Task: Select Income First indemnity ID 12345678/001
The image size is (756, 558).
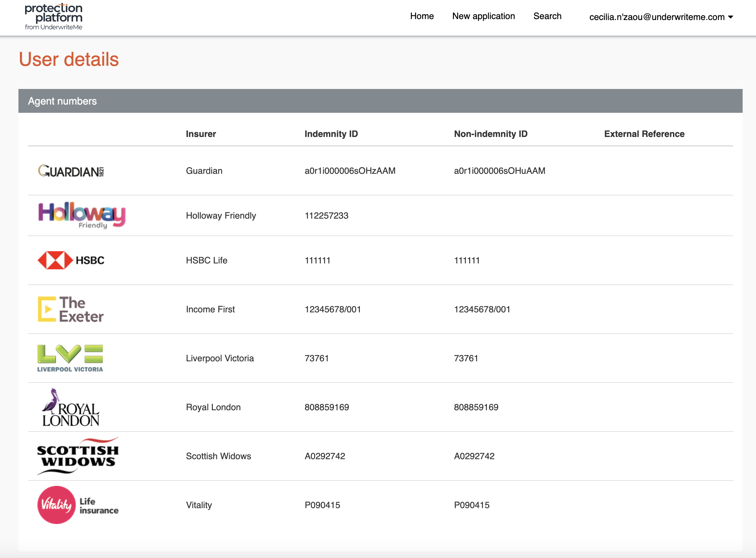Action: click(333, 309)
